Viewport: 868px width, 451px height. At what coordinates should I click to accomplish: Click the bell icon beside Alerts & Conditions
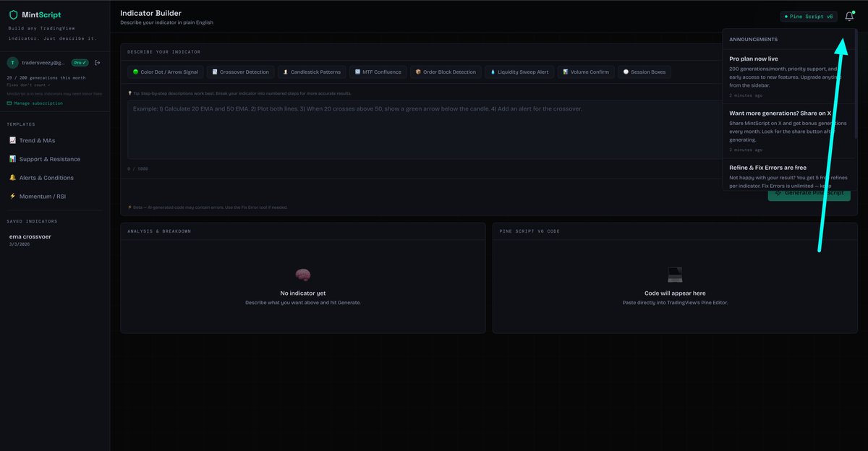[12, 178]
